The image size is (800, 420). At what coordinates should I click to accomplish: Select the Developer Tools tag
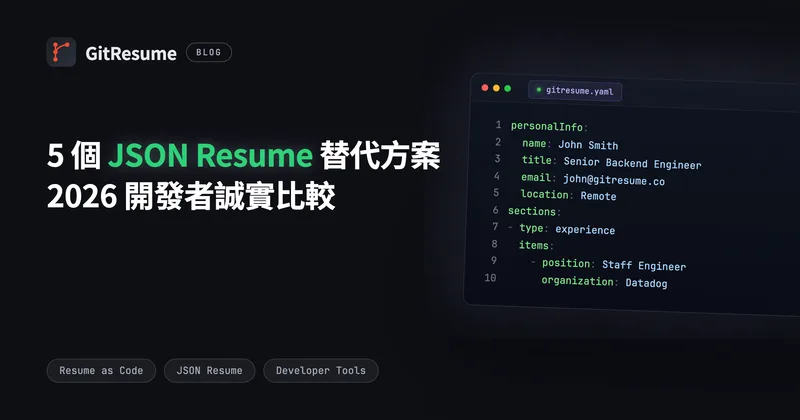tap(321, 370)
